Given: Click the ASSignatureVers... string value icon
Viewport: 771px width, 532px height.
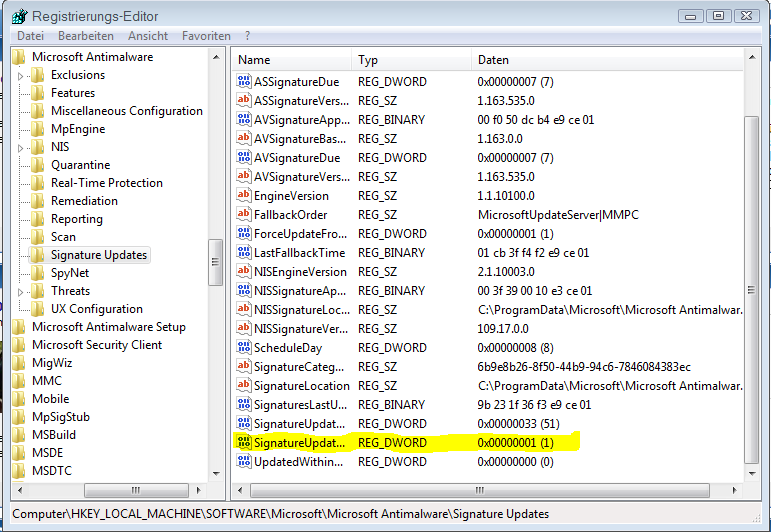Looking at the screenshot, I should [x=243, y=100].
